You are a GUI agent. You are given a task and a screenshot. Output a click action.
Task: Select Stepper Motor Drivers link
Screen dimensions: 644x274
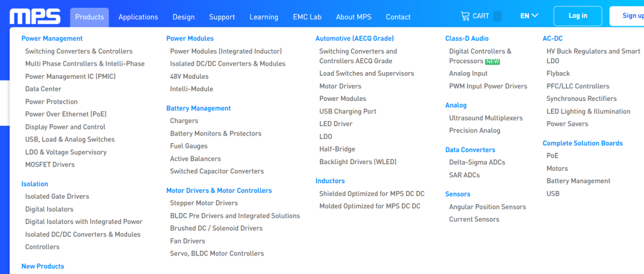204,203
